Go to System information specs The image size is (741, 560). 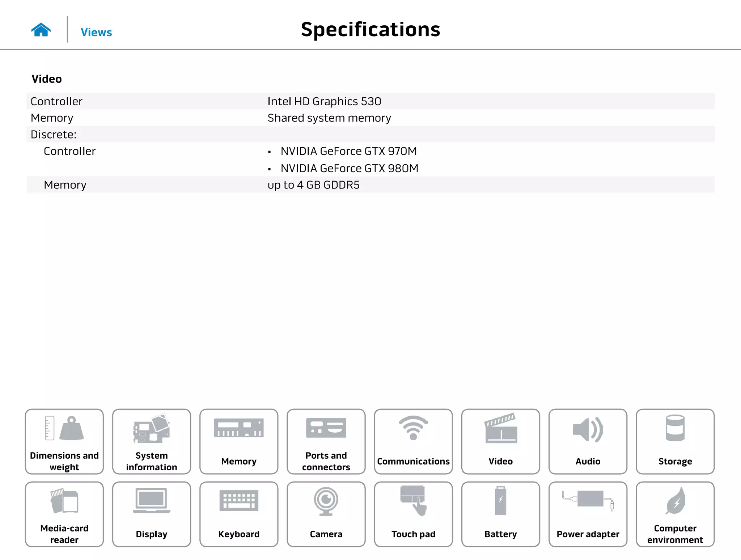pyautogui.click(x=152, y=441)
